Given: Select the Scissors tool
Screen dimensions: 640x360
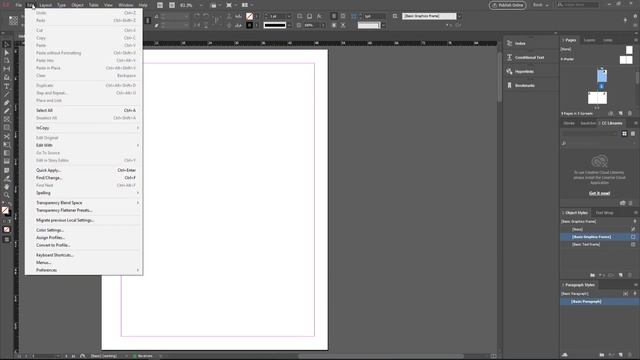Looking at the screenshot, I should coord(7,136).
